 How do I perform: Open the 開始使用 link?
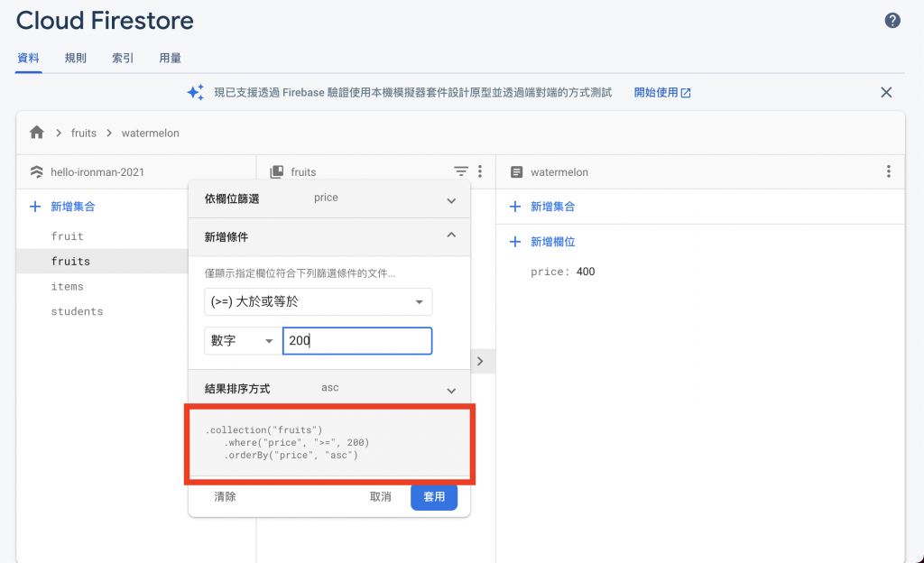[x=661, y=92]
